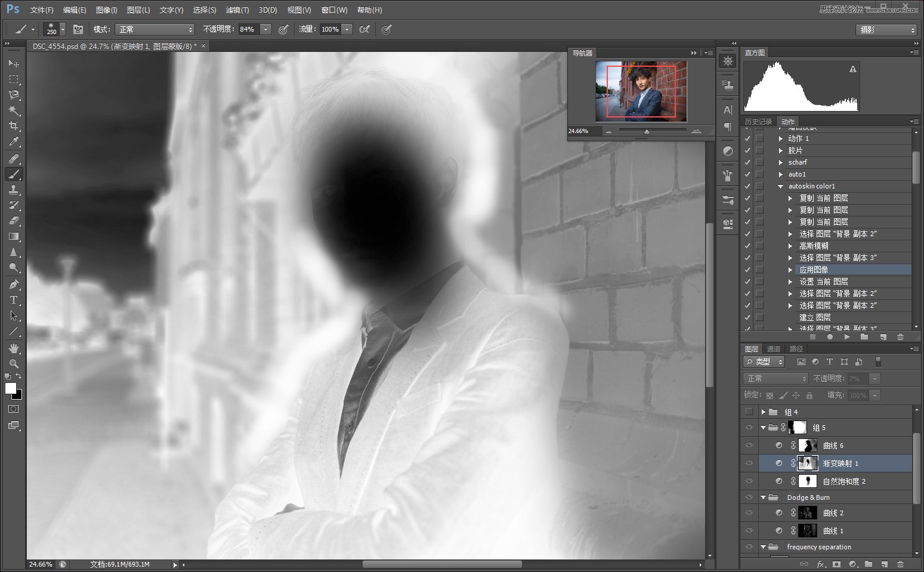The width and height of the screenshot is (924, 572).
Task: Open the layer blend mode dropdown
Action: 774,378
